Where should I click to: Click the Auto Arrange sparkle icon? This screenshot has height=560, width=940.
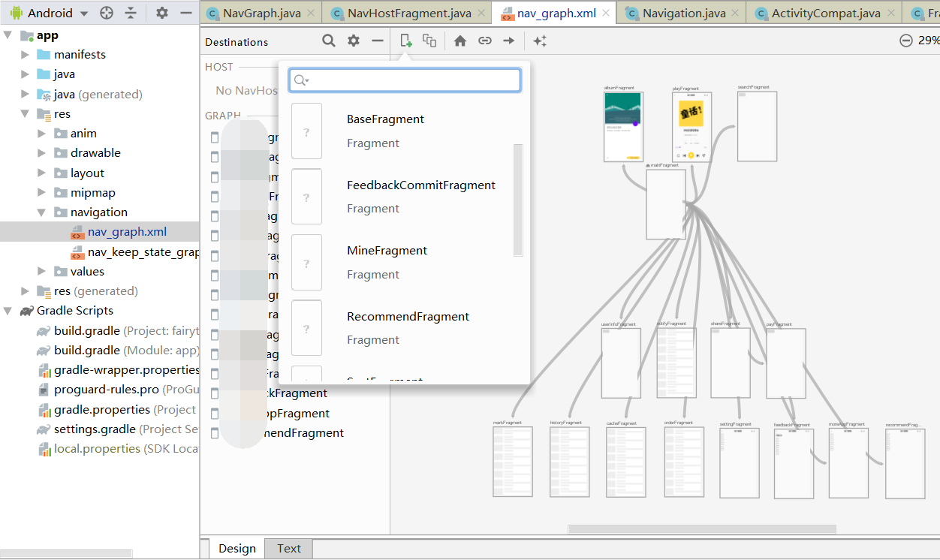(x=539, y=41)
